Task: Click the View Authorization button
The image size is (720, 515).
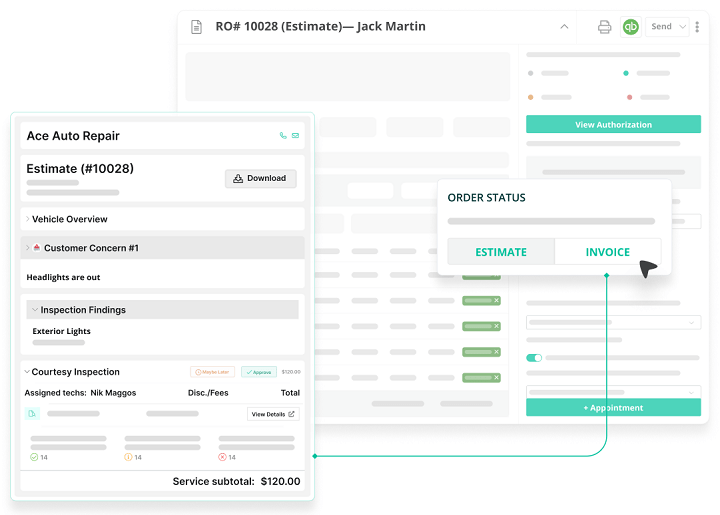Action: coord(613,125)
